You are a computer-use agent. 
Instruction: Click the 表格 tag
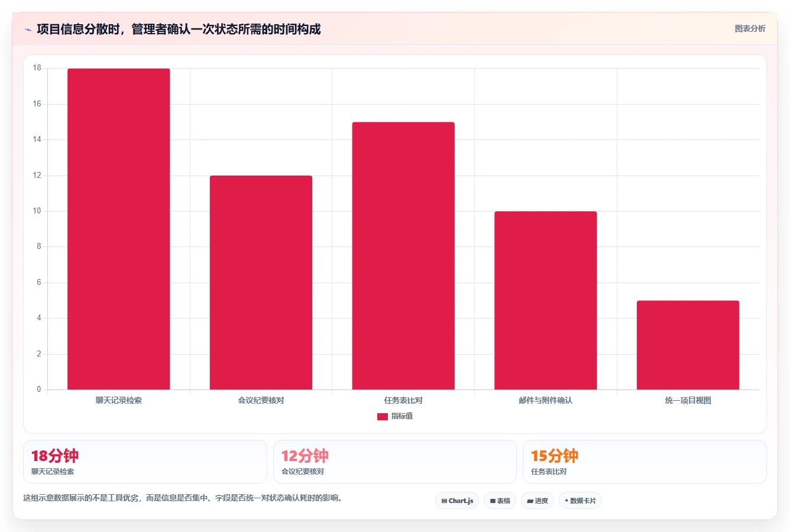coord(500,501)
